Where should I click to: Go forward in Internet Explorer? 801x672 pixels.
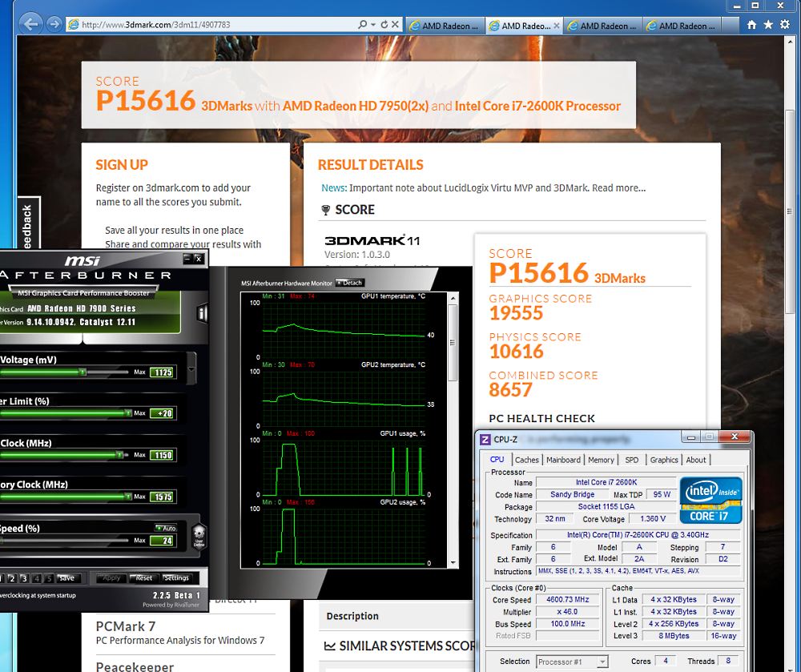tap(54, 24)
